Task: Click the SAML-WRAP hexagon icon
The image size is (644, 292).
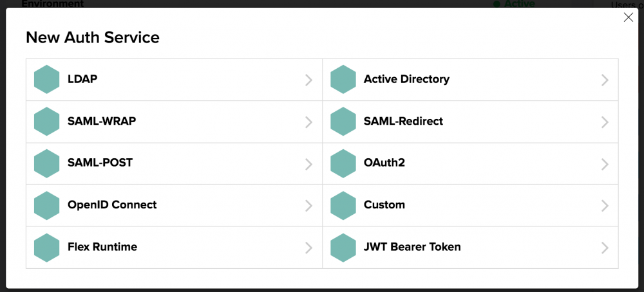Action: (46, 122)
